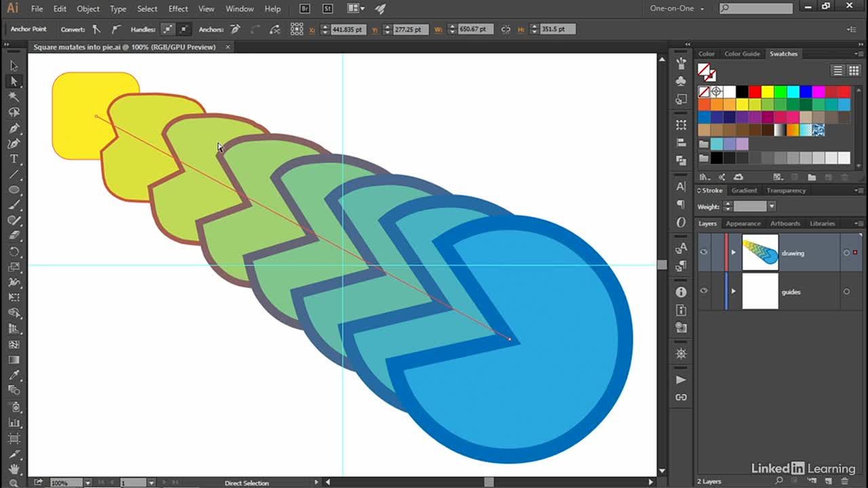Toggle visibility of drawing layer

click(x=704, y=252)
